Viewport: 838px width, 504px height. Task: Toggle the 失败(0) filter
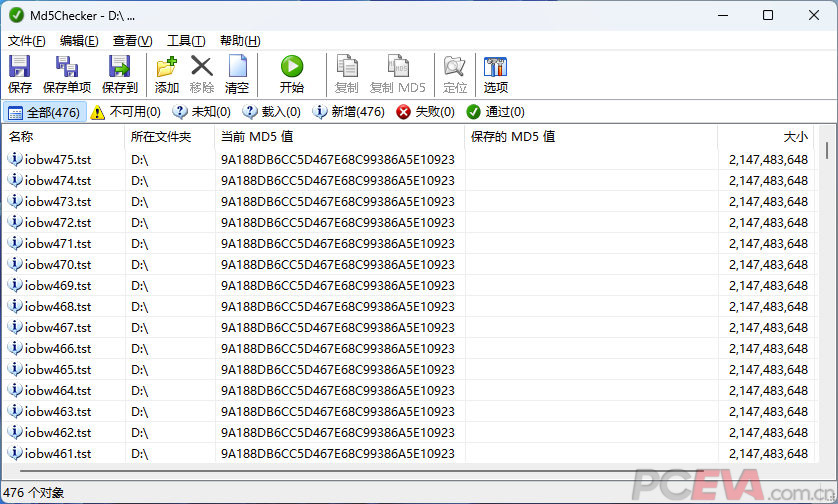(426, 112)
